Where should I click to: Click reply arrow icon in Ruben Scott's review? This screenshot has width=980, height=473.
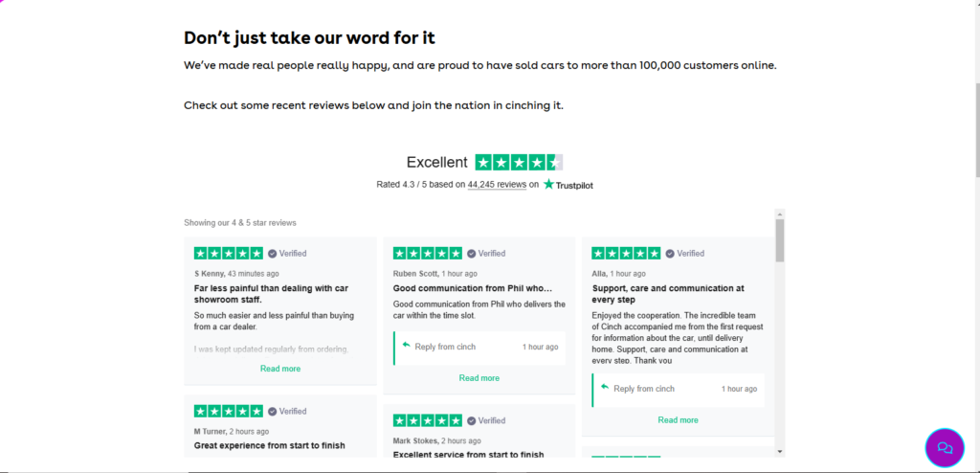(x=406, y=345)
